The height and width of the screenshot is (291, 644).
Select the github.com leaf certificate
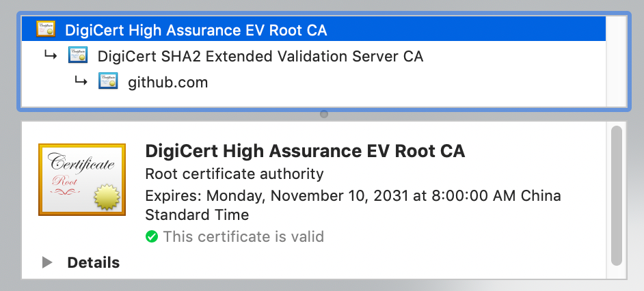314,82
